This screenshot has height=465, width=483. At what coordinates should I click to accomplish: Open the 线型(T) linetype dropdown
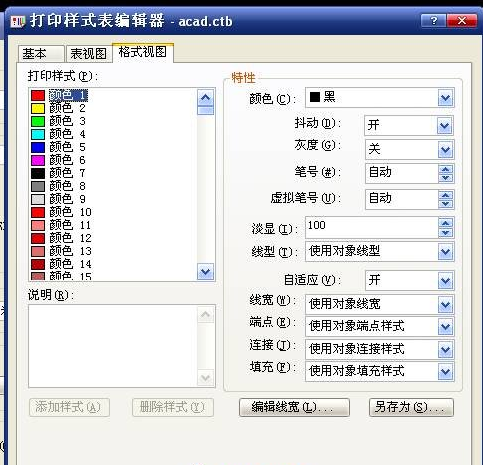(x=446, y=252)
